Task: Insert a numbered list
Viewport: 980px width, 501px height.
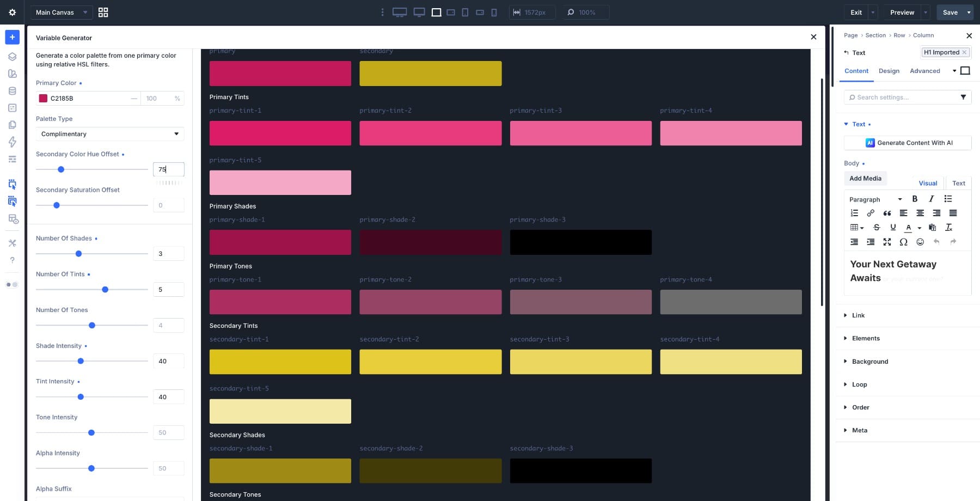Action: 854,213
